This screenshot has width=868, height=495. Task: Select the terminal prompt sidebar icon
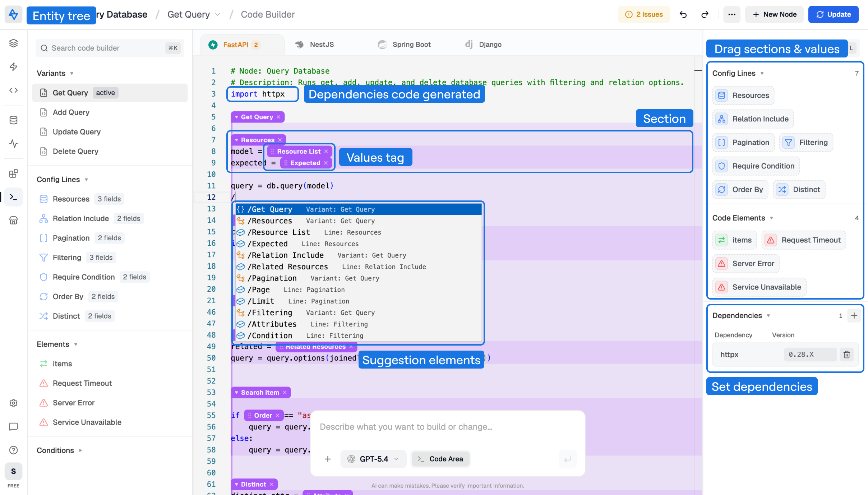tap(13, 197)
